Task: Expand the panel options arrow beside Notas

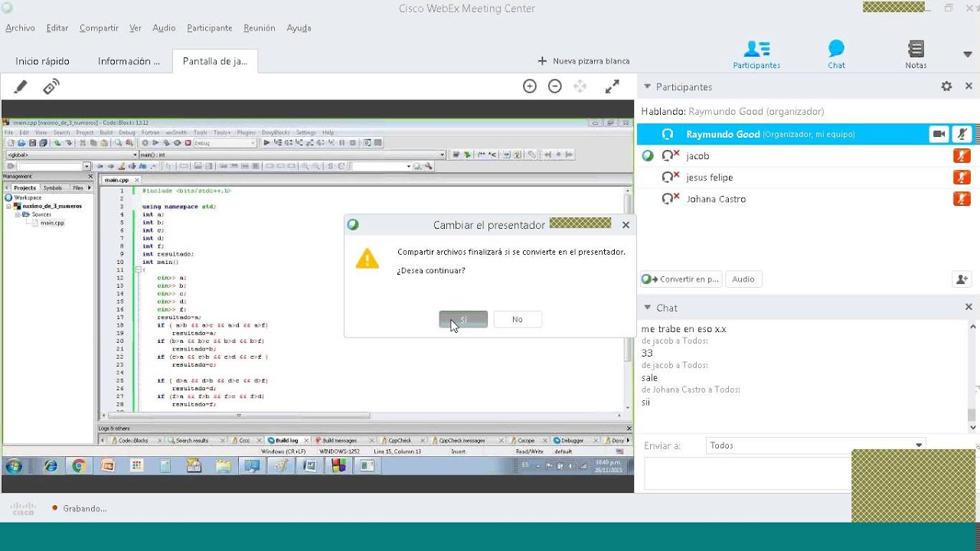Action: (x=967, y=54)
